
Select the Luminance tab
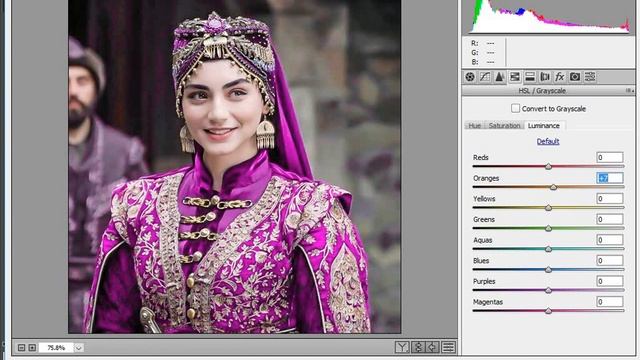544,126
